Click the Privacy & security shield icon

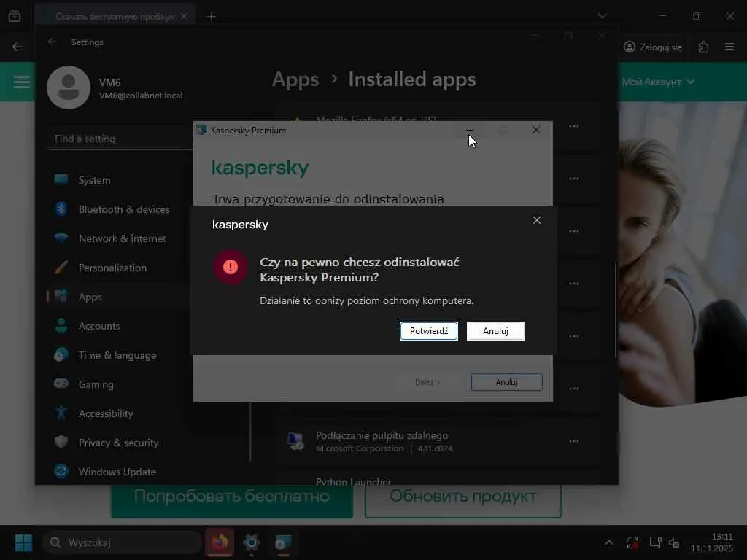click(61, 442)
